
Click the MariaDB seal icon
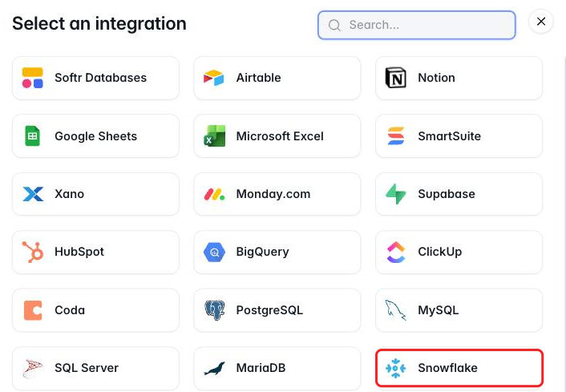point(214,368)
